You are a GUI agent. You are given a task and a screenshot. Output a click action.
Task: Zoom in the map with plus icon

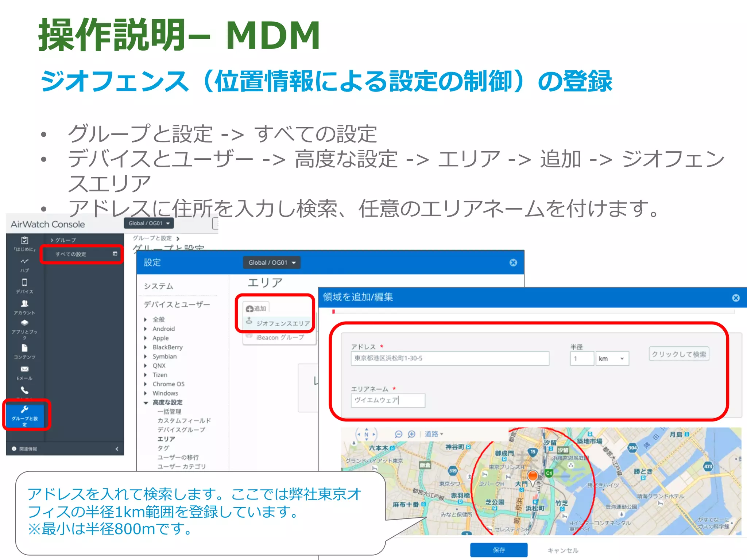pos(411,434)
